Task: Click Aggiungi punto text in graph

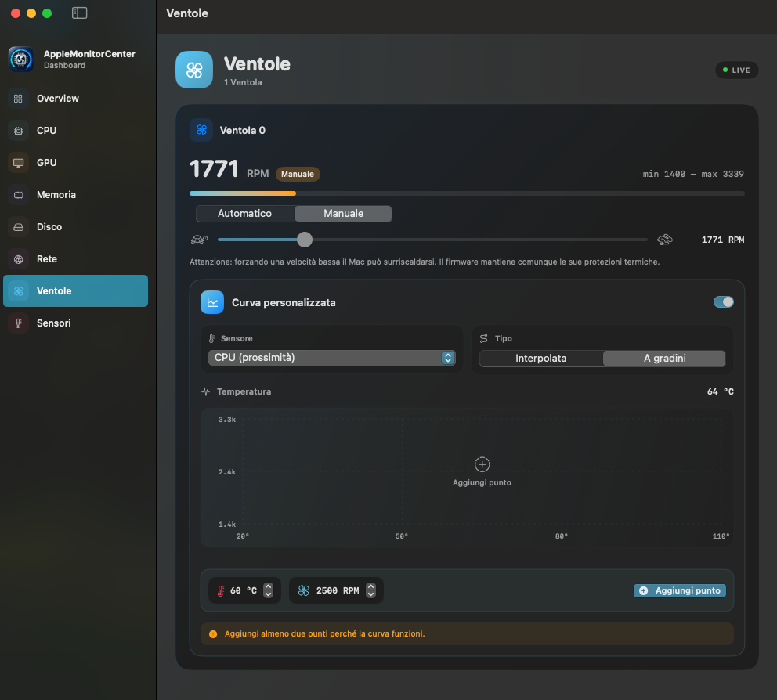Action: (x=482, y=483)
